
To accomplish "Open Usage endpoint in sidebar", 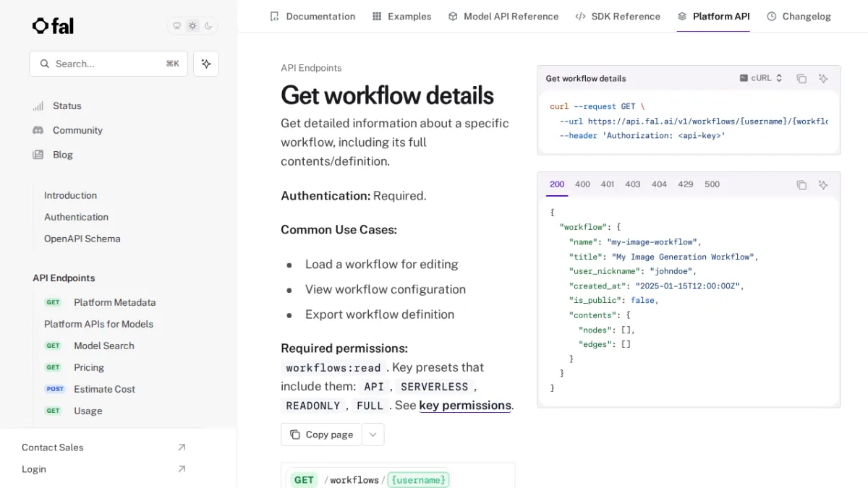I will [88, 411].
